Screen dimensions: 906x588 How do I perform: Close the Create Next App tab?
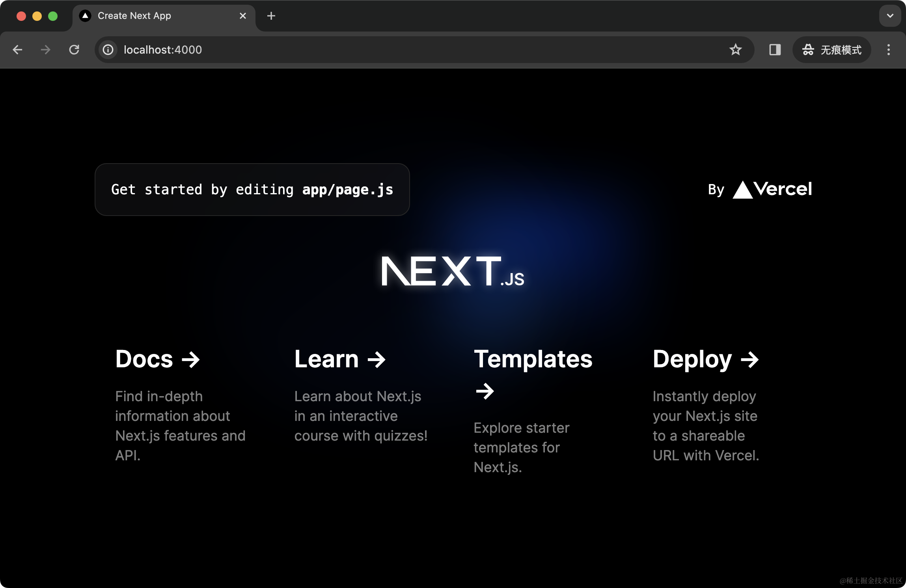point(243,16)
